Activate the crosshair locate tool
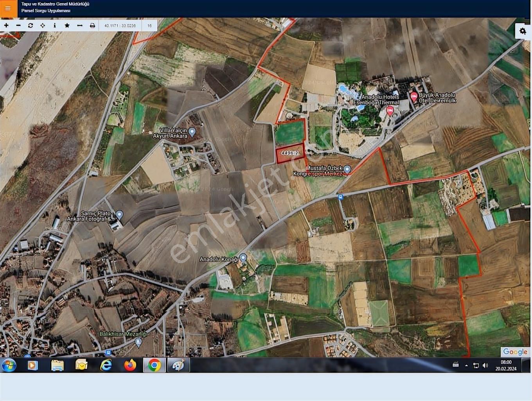The height and width of the screenshot is (401, 532). tap(43, 25)
